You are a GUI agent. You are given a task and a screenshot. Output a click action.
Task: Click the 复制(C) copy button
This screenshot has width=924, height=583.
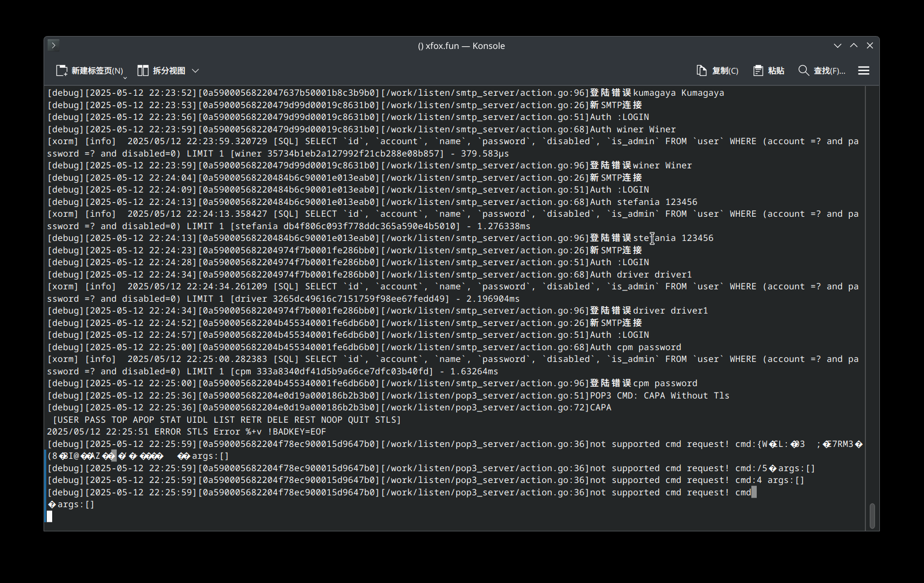pos(717,70)
